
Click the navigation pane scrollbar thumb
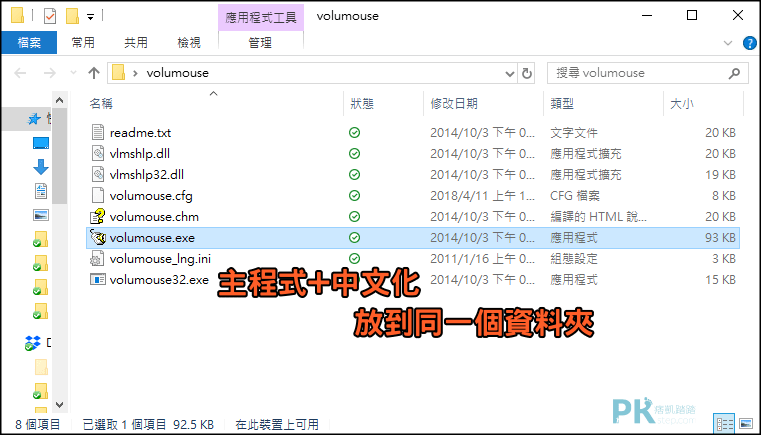coord(60,155)
